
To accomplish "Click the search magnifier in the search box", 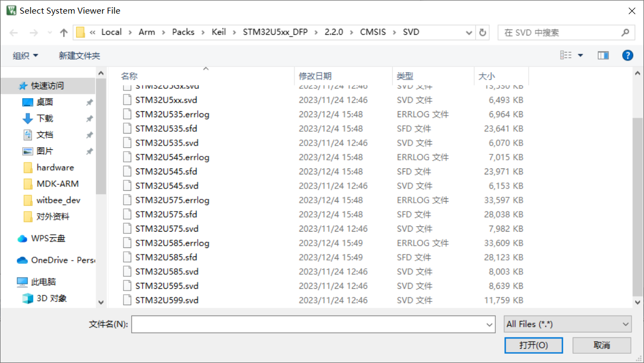I will tap(625, 32).
